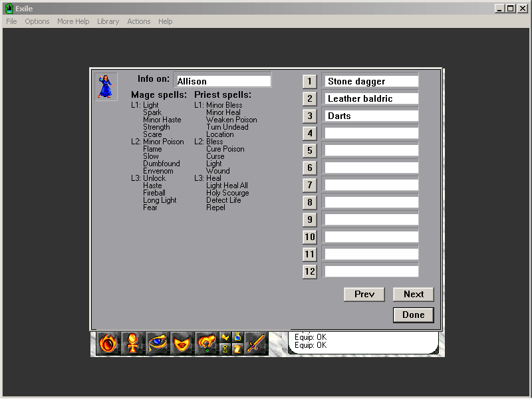Click the small blue potion icon

[237, 337]
